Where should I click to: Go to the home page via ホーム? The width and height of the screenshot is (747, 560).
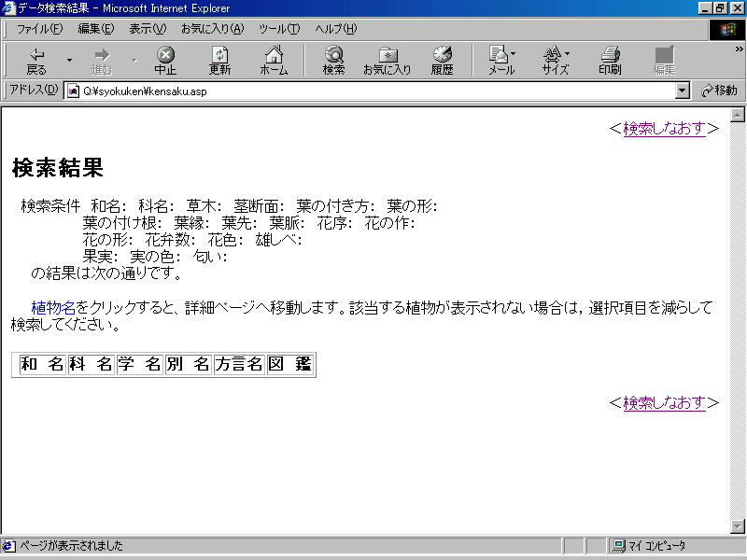pyautogui.click(x=274, y=61)
